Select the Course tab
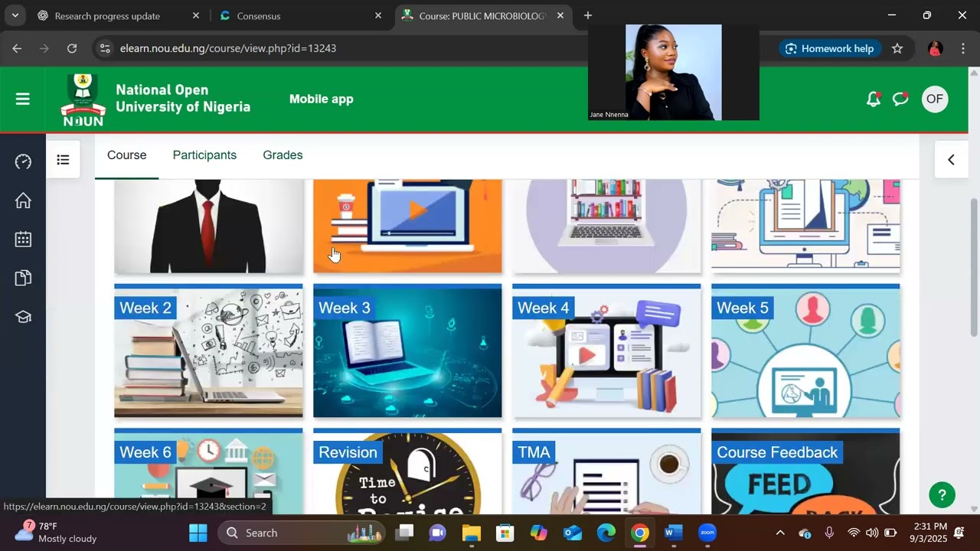Screen dimensions: 980x551 pyautogui.click(x=126, y=155)
